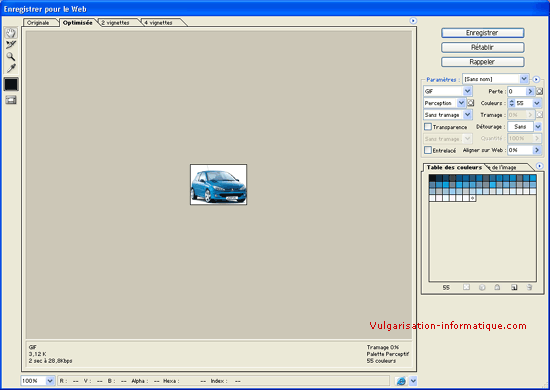Click the Perte value field
The width and height of the screenshot is (550, 390).
click(517, 91)
